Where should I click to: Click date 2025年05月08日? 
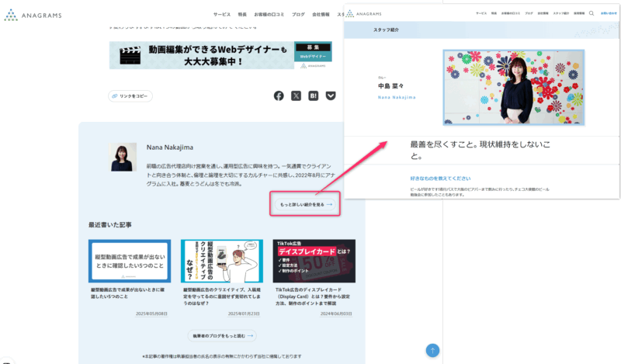point(151,314)
